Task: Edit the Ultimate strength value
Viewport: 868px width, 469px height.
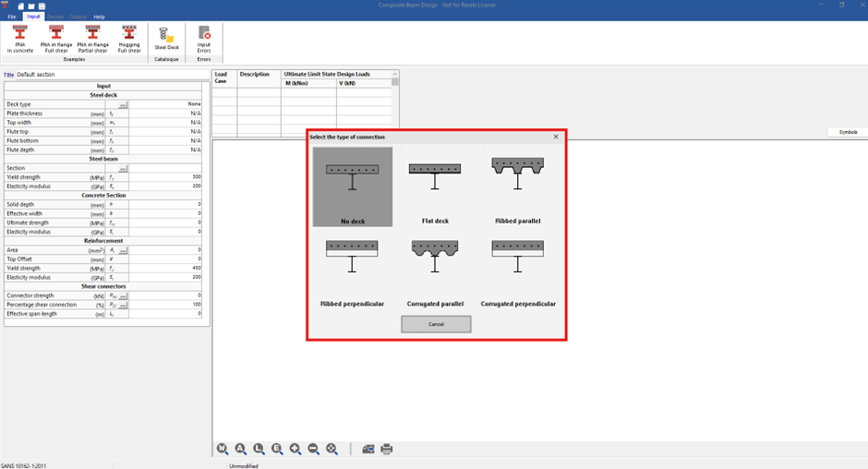Action: pos(165,222)
